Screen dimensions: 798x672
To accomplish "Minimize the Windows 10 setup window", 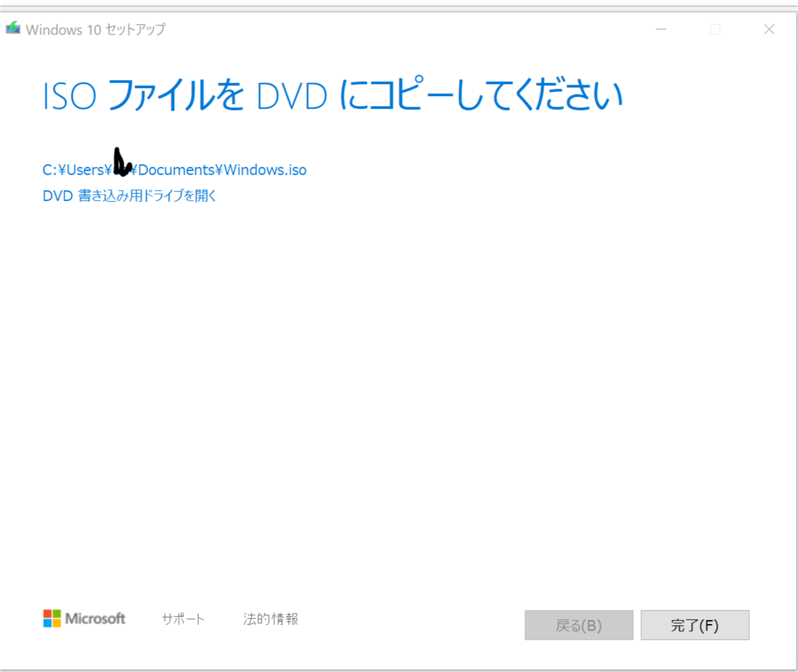I will tap(661, 29).
